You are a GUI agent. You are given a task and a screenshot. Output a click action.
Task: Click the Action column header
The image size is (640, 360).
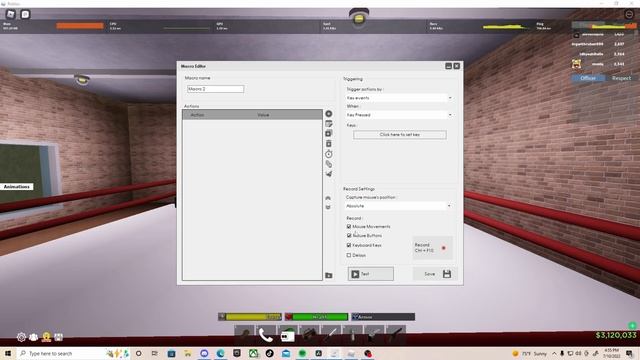coord(198,115)
